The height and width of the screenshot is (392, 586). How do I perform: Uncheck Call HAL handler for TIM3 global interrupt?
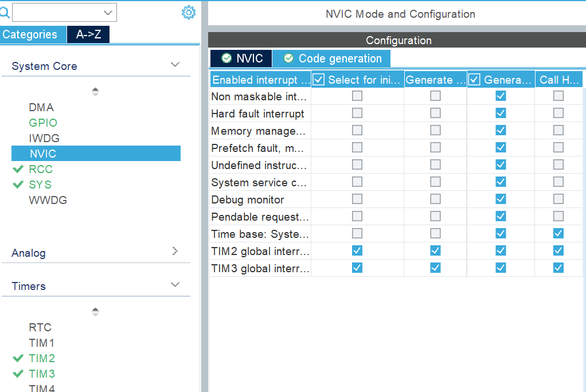coord(558,268)
